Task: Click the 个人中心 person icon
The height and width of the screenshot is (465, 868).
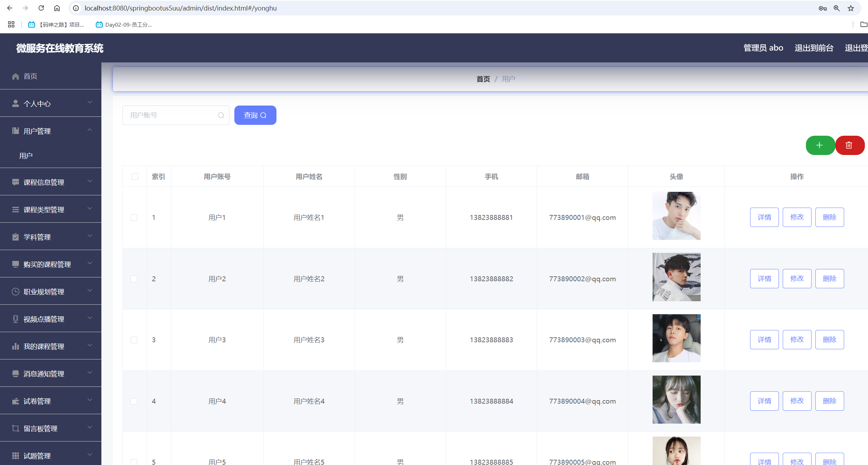Action: (x=15, y=103)
